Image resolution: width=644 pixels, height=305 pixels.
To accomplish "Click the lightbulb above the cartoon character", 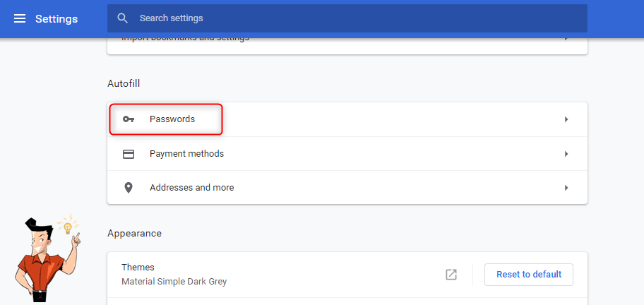I will pyautogui.click(x=68, y=227).
